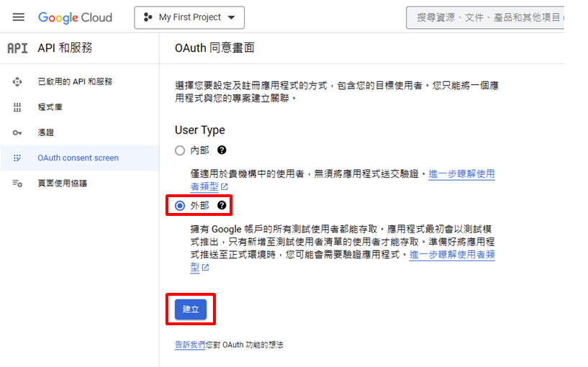Image resolution: width=588 pixels, height=367 pixels.
Task: Click the 已啟用的 API 和服務 icon
Action: (17, 82)
